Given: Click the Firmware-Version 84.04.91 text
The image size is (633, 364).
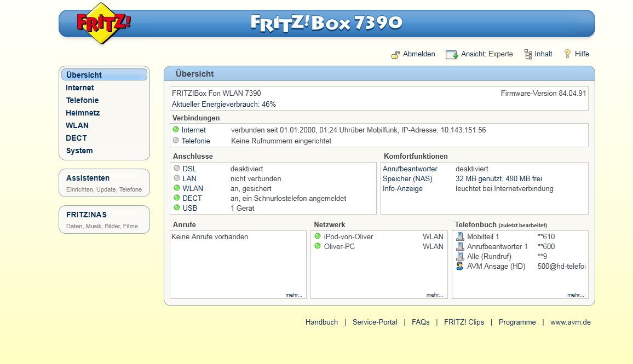Looking at the screenshot, I should [x=543, y=93].
